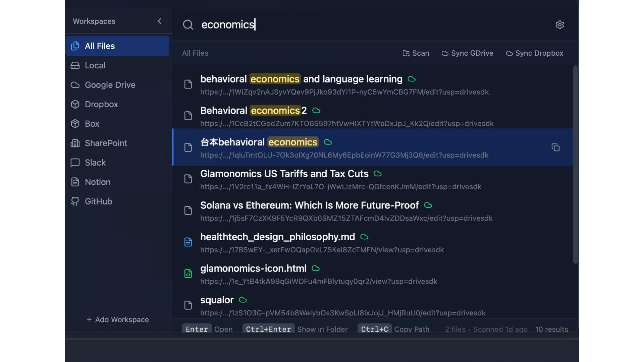This screenshot has height=362, width=644.
Task: Select the Google Drive workspace icon
Action: [x=75, y=85]
